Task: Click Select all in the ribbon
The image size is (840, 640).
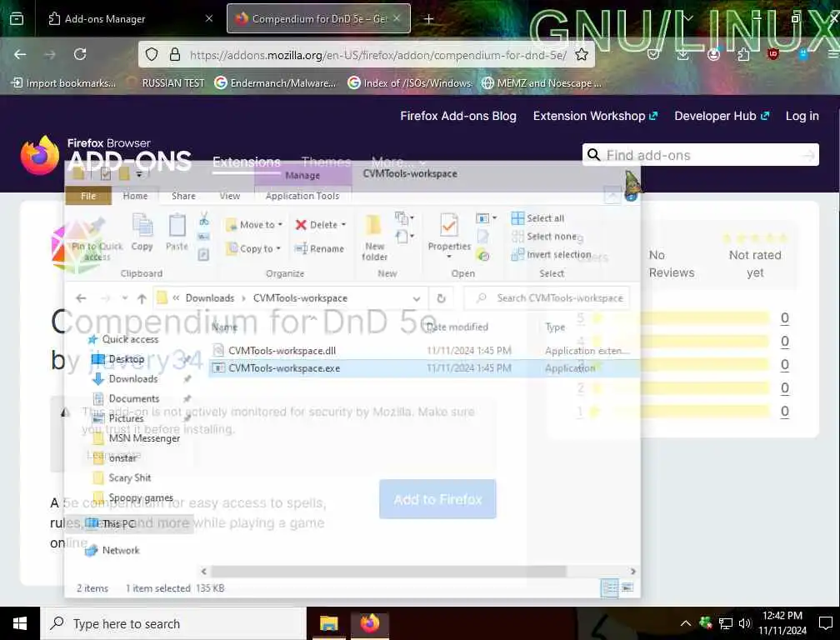Action: pyautogui.click(x=537, y=218)
